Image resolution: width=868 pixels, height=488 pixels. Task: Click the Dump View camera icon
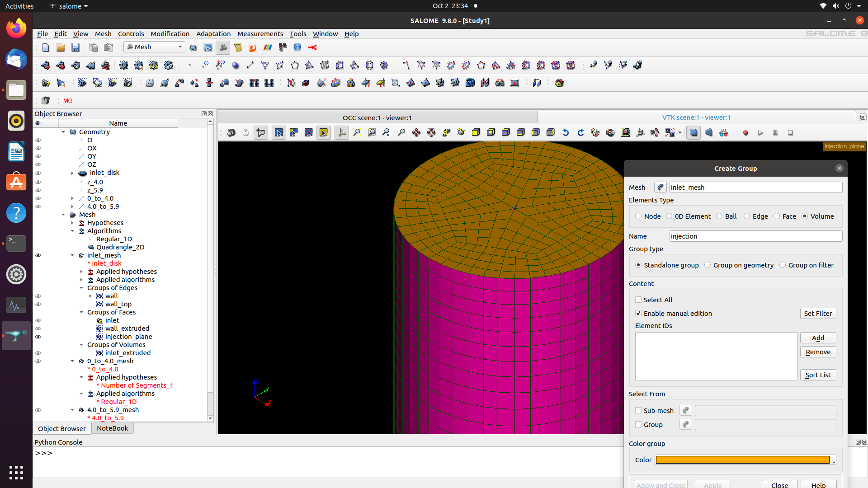click(231, 133)
